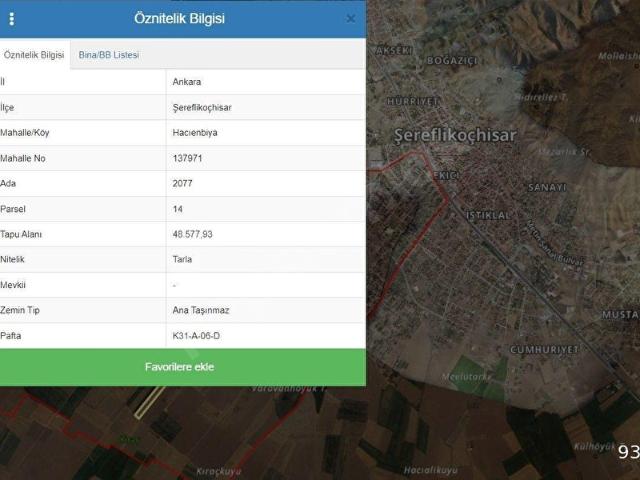
Task: Click the Mahalle/Köy field label
Action: (x=24, y=133)
